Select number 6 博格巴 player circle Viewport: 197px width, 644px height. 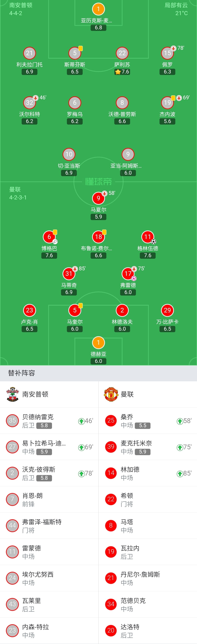coord(49,236)
